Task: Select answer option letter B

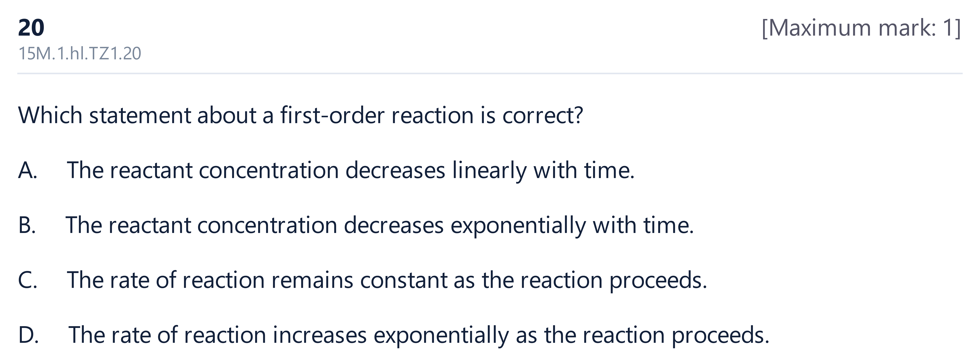Action: coord(27,225)
